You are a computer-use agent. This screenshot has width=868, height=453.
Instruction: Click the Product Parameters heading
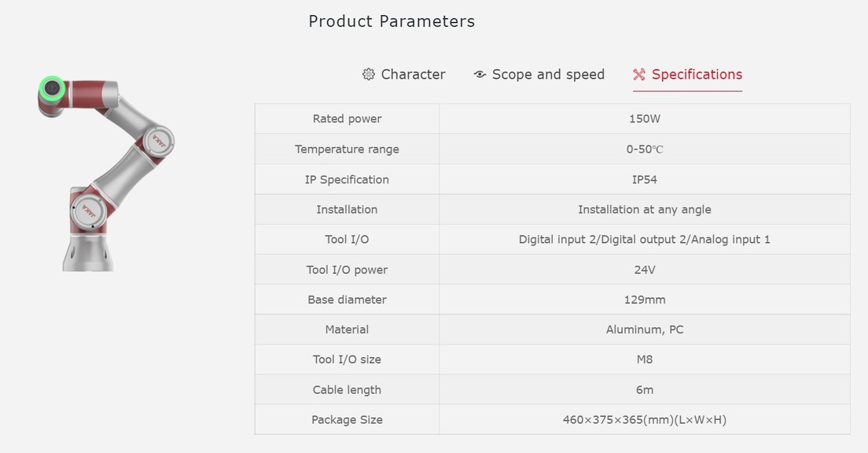point(392,21)
